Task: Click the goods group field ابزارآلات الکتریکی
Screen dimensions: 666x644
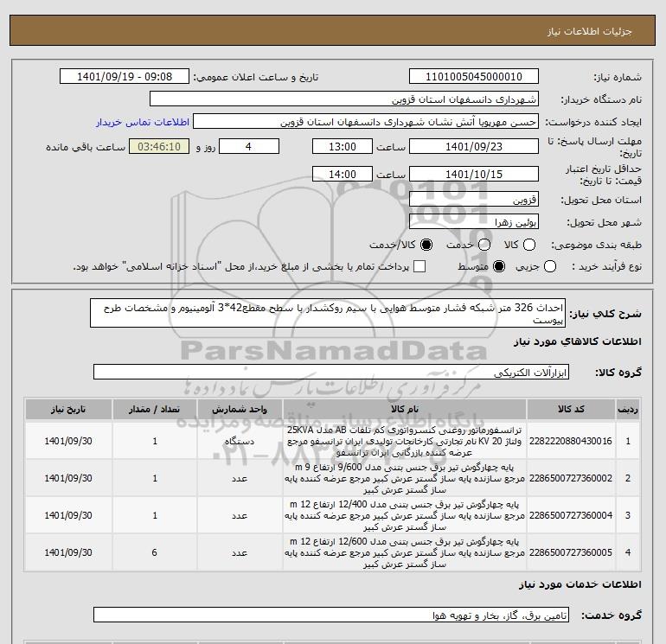Action: coord(331,372)
